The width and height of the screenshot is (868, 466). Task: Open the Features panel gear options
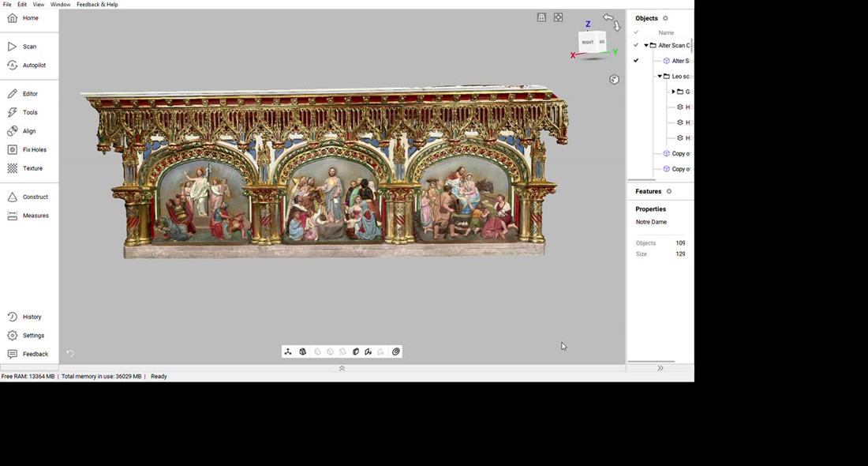[668, 192]
